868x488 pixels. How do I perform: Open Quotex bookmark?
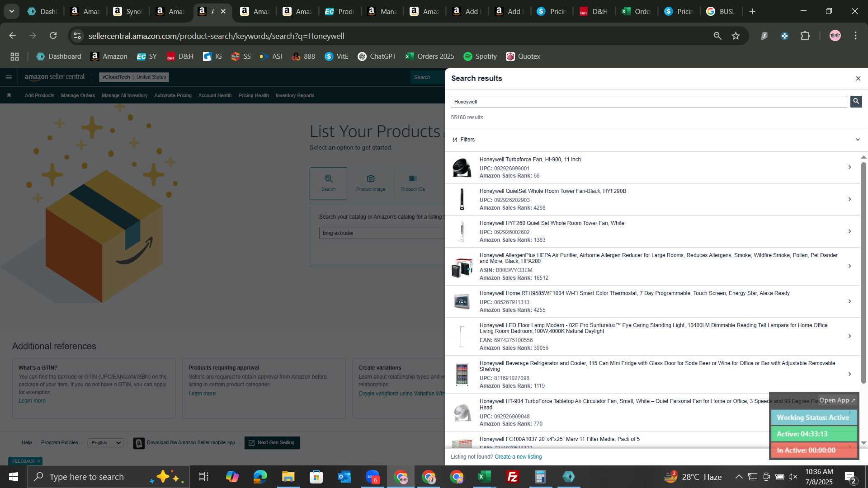coord(523,56)
